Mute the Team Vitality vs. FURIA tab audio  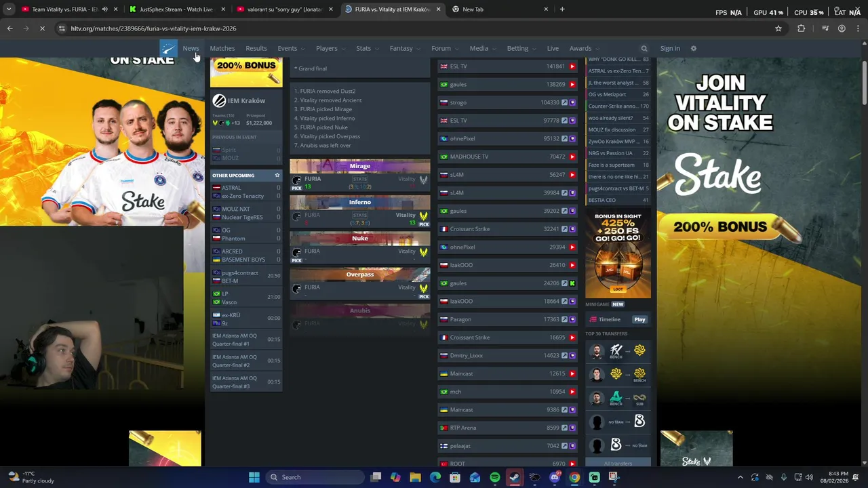[104, 9]
